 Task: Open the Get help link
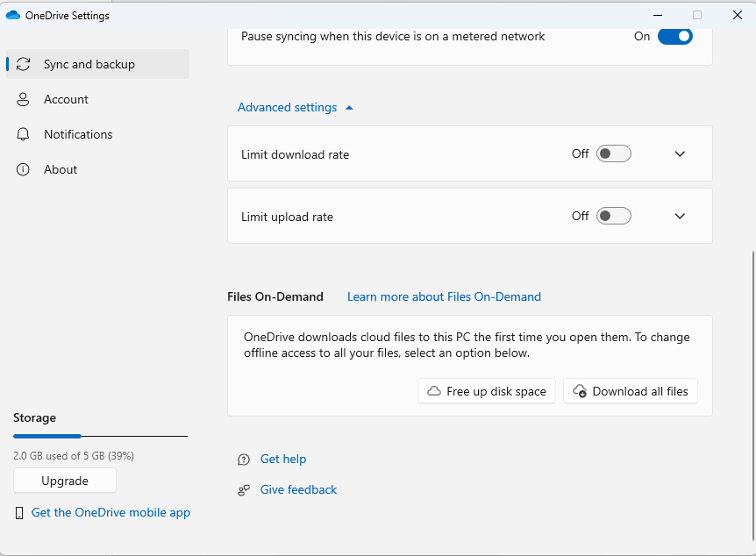point(283,459)
